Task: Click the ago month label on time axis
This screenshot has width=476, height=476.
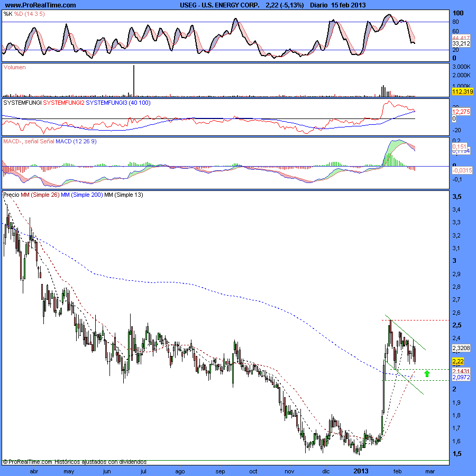Action: click(180, 471)
